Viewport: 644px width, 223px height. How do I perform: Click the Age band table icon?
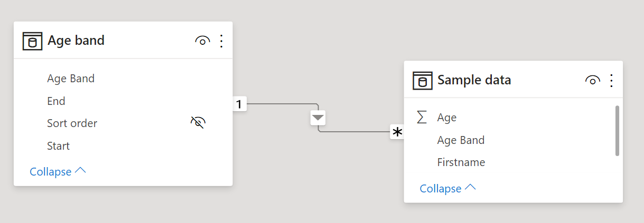(32, 41)
